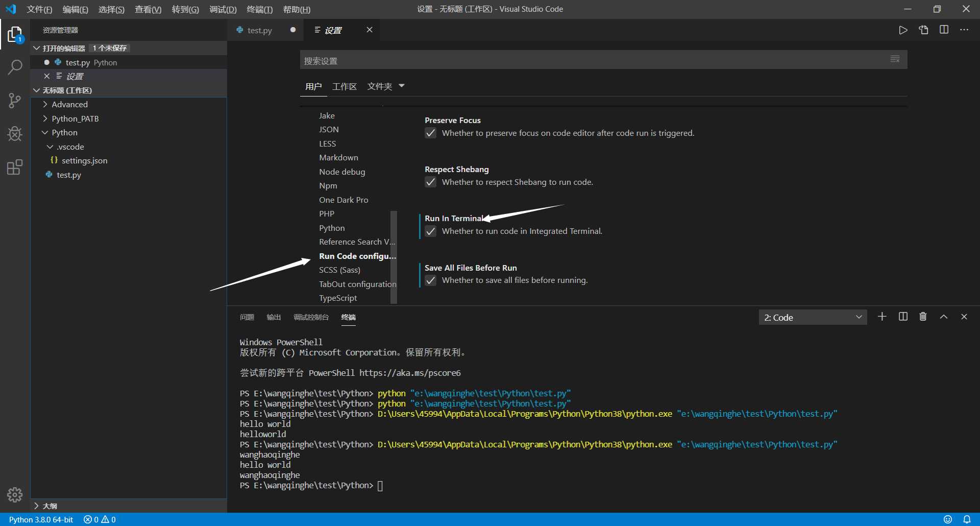Maximize the panel size with chevron

click(x=944, y=317)
